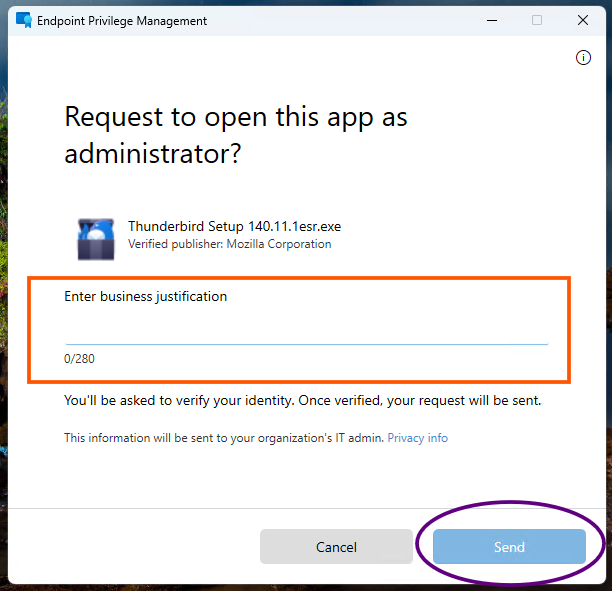Click the sent to your organization's IT admin text
The image size is (612, 591).
click(224, 438)
